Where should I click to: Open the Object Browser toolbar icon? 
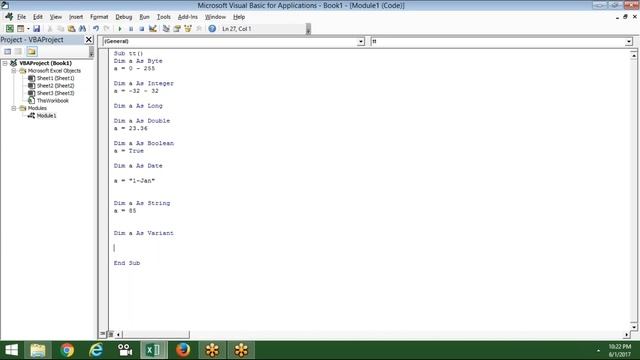(x=188, y=29)
